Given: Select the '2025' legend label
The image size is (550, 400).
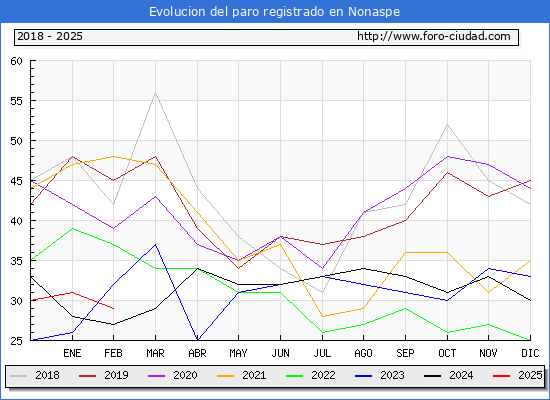Looking at the screenshot, I should 530,375.
